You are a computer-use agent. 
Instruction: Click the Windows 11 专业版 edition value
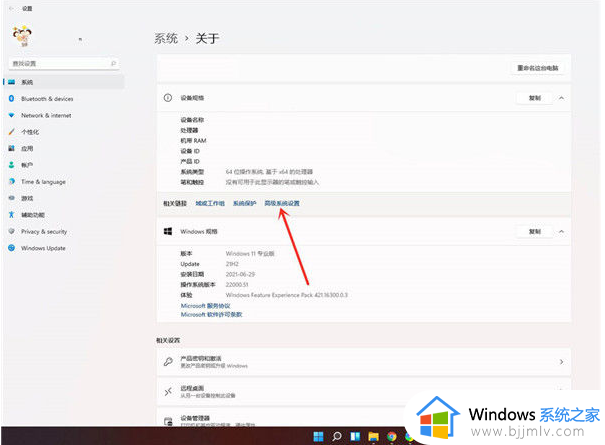click(x=250, y=254)
